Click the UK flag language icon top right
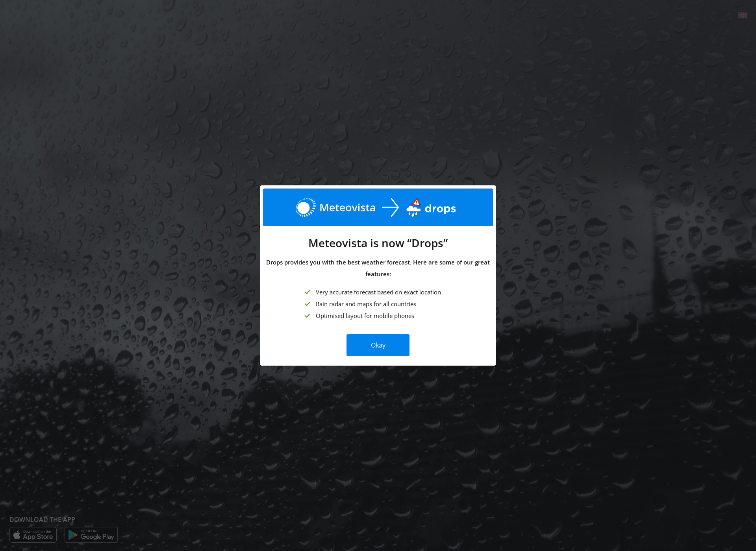 click(x=743, y=15)
